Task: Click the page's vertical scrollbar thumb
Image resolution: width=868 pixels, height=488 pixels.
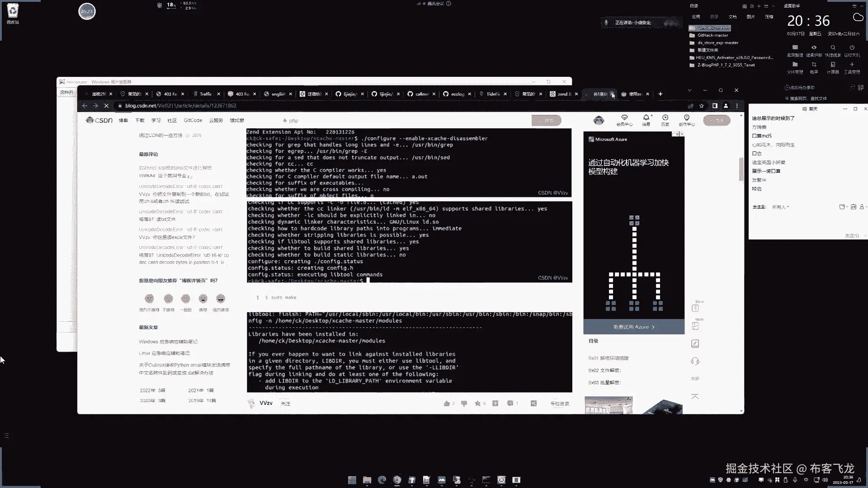Action: (x=741, y=169)
